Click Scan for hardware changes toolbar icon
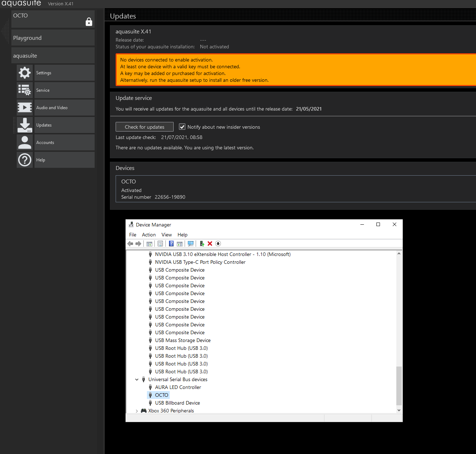The height and width of the screenshot is (454, 476). pos(191,244)
